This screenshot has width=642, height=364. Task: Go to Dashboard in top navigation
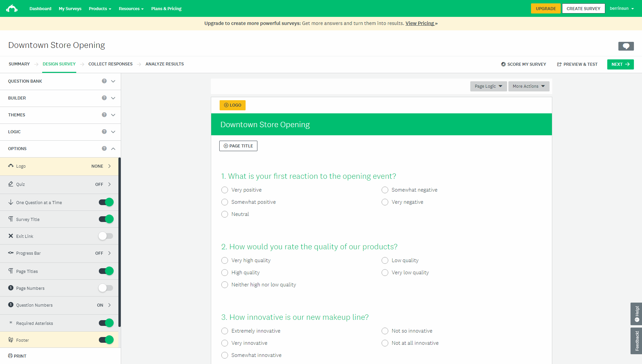pos(40,8)
